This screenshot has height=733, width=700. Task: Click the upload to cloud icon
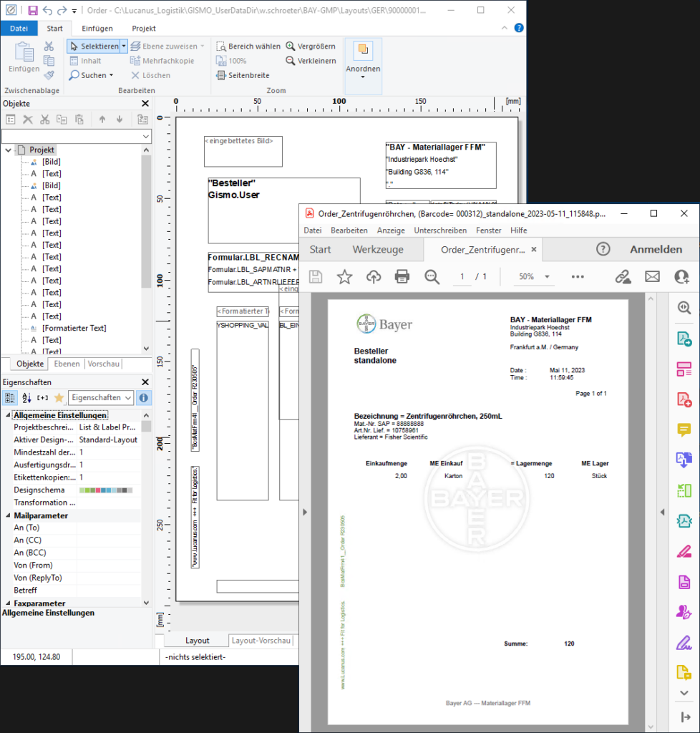click(x=373, y=277)
